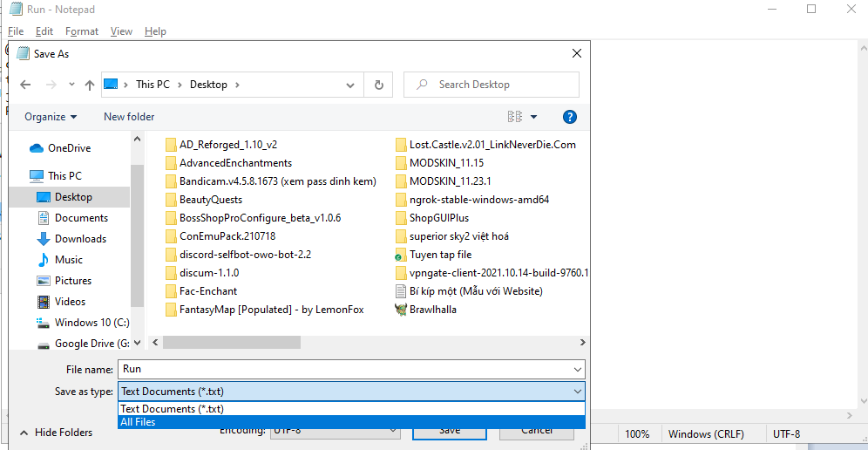Open Downloads in the navigation pane
868x450 pixels.
71,239
